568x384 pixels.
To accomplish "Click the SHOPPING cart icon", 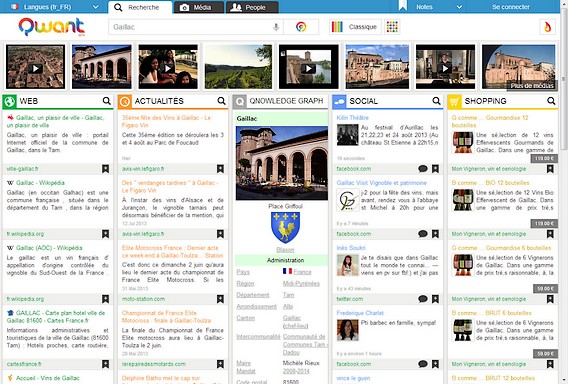I will click(454, 101).
